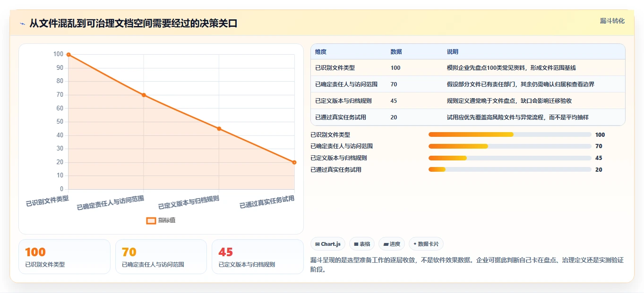This screenshot has width=644, height=293.
Task: Click the description 规则定义通常晚于文件盘点，缺口会影响迁移验收
Action: click(509, 101)
